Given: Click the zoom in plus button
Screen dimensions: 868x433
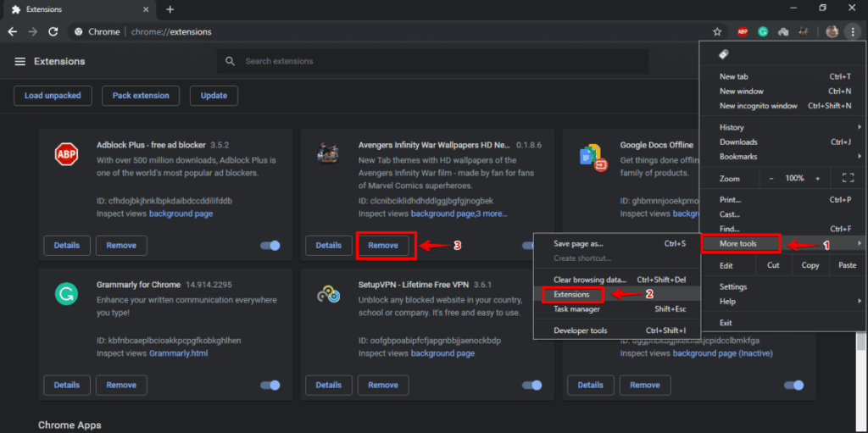Looking at the screenshot, I should pos(817,179).
